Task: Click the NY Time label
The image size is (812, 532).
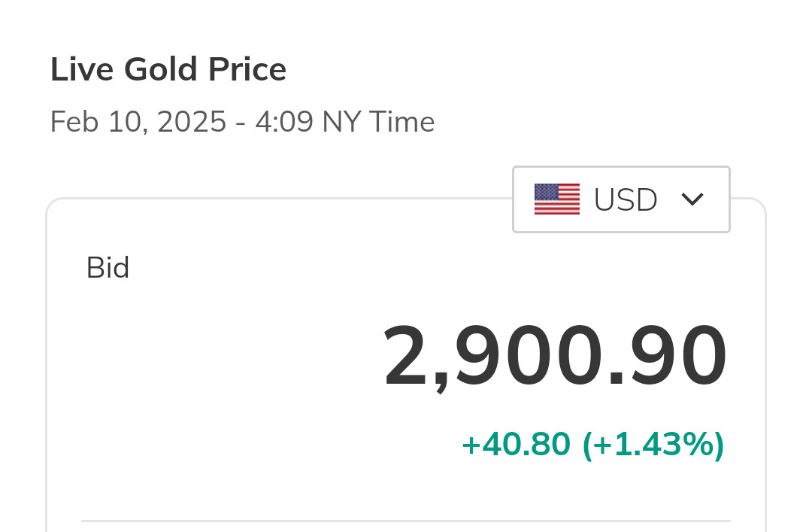Action: pos(378,122)
